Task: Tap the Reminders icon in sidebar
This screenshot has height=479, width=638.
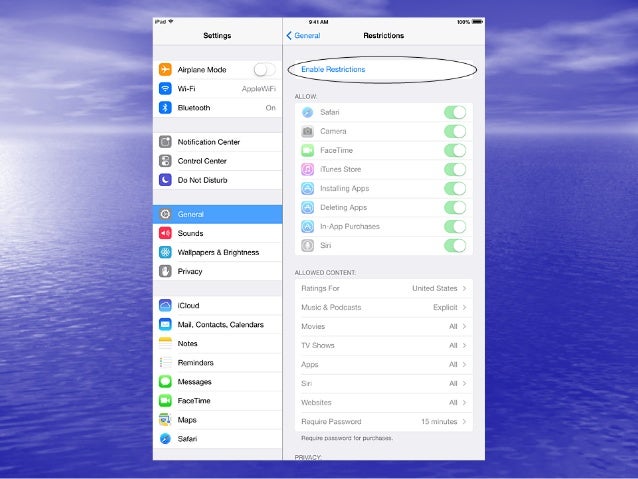Action: point(165,363)
